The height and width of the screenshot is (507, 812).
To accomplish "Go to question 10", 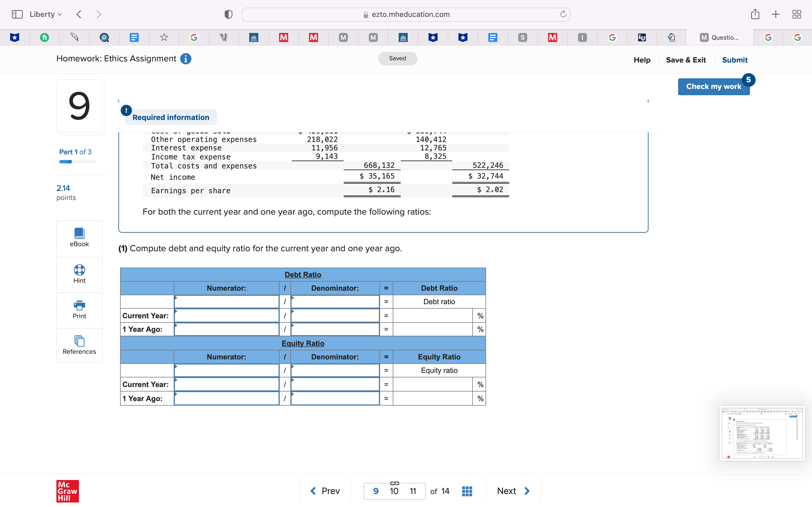I will [394, 491].
